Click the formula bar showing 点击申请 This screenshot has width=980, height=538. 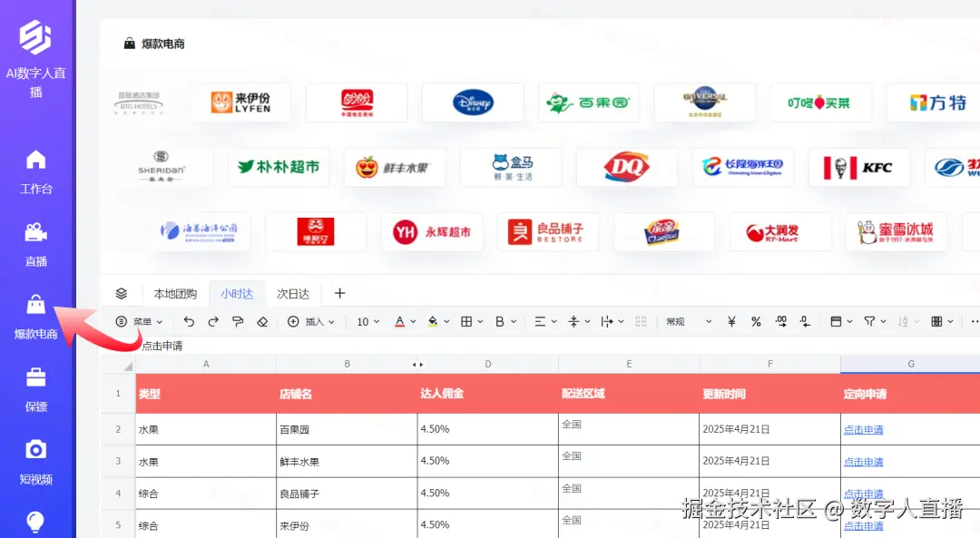click(541, 346)
